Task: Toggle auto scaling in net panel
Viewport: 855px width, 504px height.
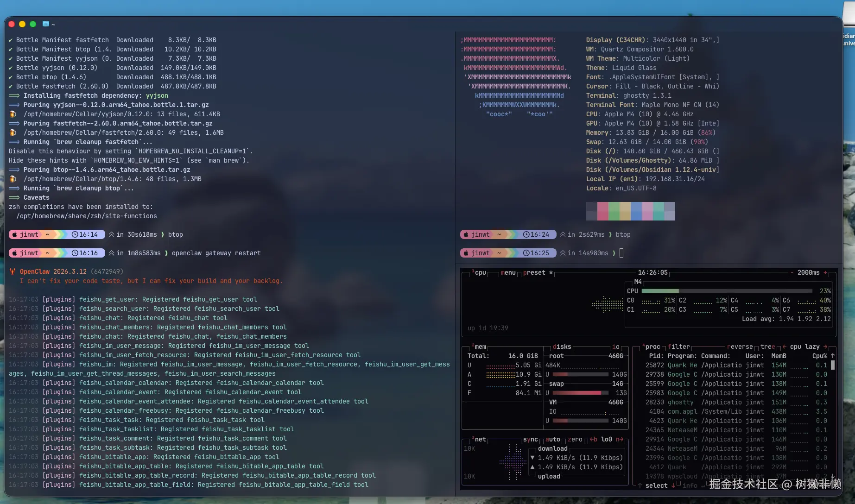Action: click(552, 440)
